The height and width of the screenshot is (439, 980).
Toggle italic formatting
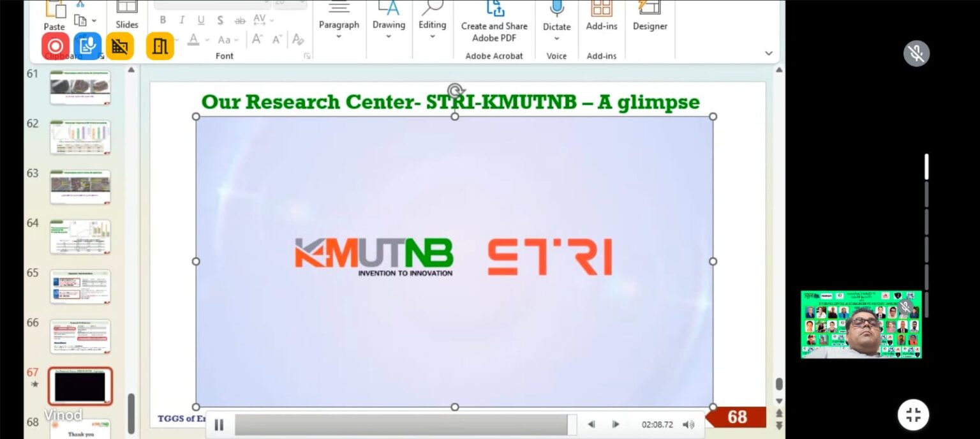[x=182, y=20]
